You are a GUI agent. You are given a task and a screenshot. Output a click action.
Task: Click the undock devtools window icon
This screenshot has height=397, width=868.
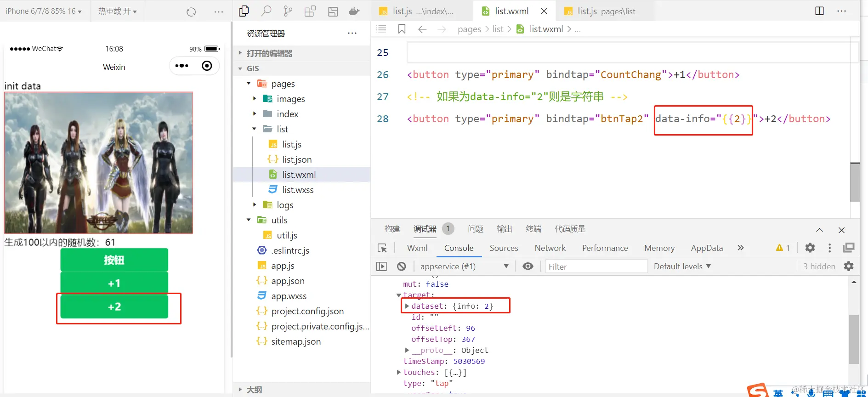(x=848, y=248)
